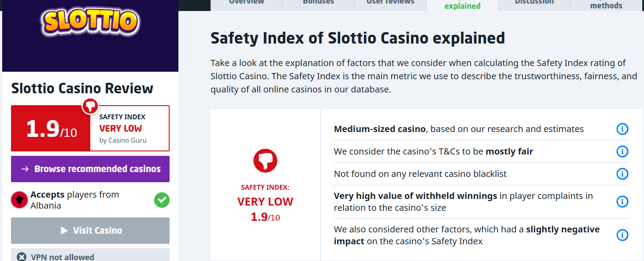The image size is (644, 261).
Task: Select the Discussion tab
Action: [534, 3]
